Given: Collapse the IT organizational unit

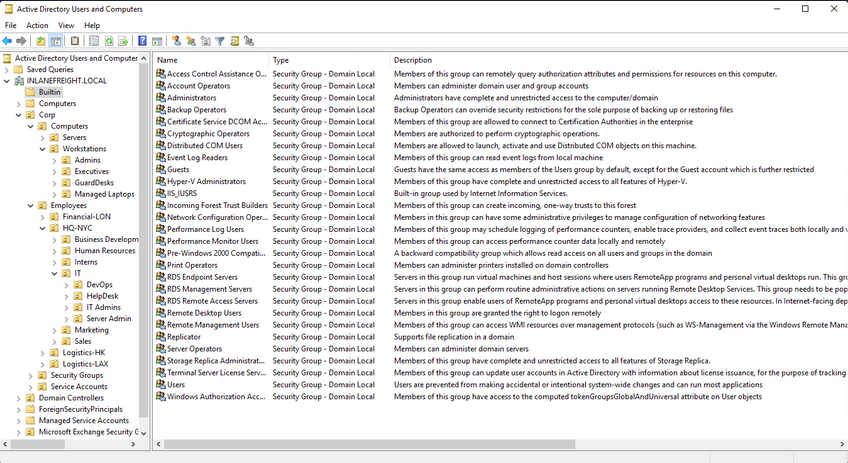Looking at the screenshot, I should 54,273.
